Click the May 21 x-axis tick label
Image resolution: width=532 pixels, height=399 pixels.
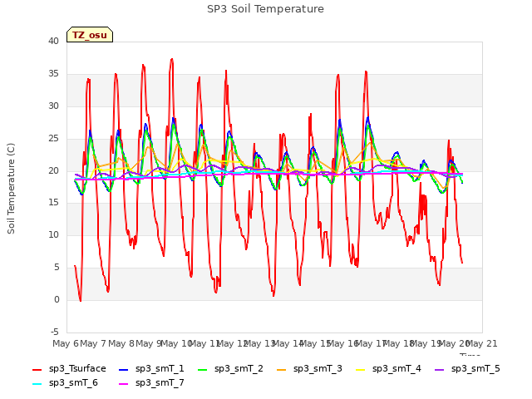coord(482,343)
